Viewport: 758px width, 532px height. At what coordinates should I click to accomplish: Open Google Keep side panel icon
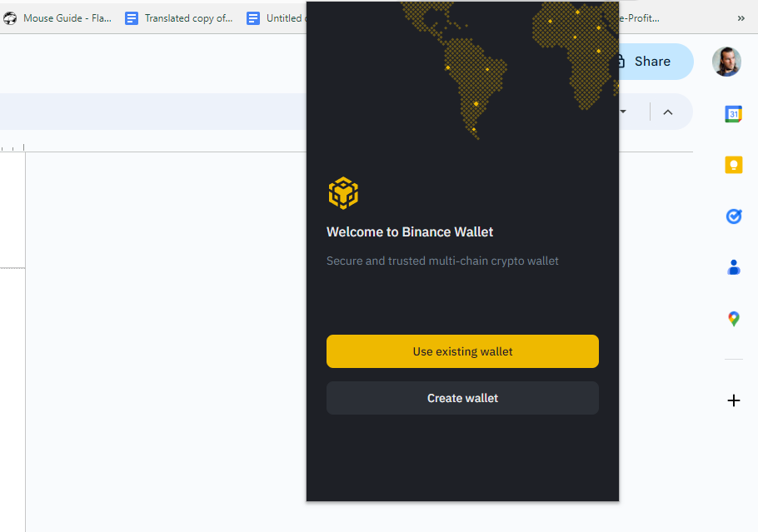click(x=733, y=165)
